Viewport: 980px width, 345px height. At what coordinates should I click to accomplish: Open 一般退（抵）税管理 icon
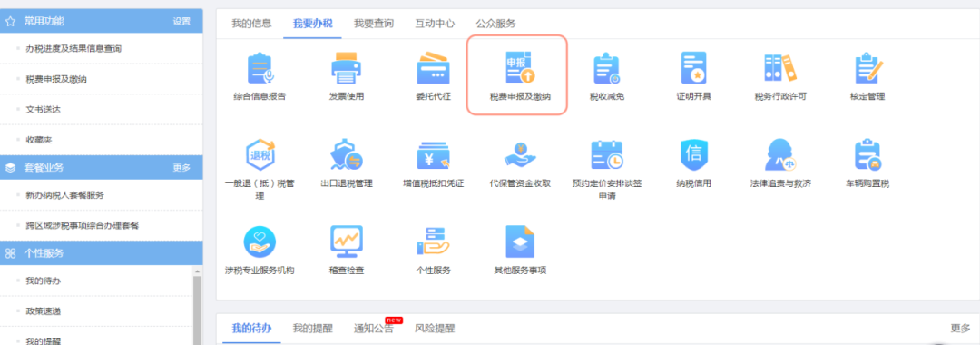pyautogui.click(x=260, y=155)
